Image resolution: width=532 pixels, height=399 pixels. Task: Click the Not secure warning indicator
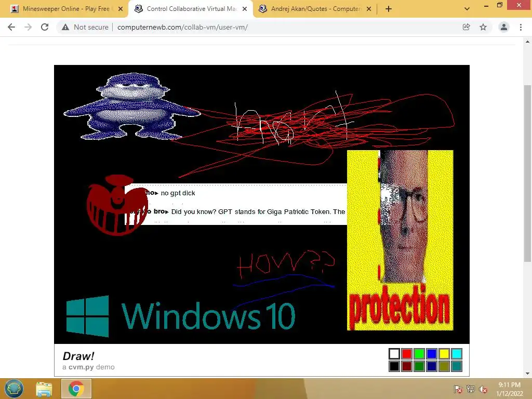point(85,27)
